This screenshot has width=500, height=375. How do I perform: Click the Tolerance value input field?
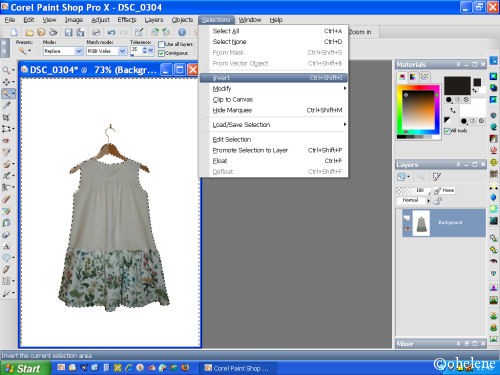[136, 50]
